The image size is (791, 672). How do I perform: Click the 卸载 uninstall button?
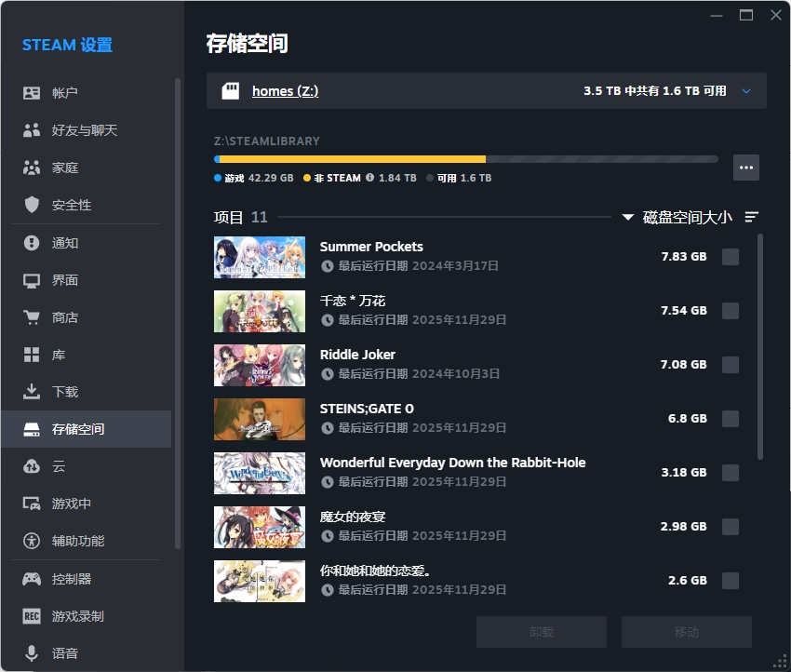click(x=541, y=632)
